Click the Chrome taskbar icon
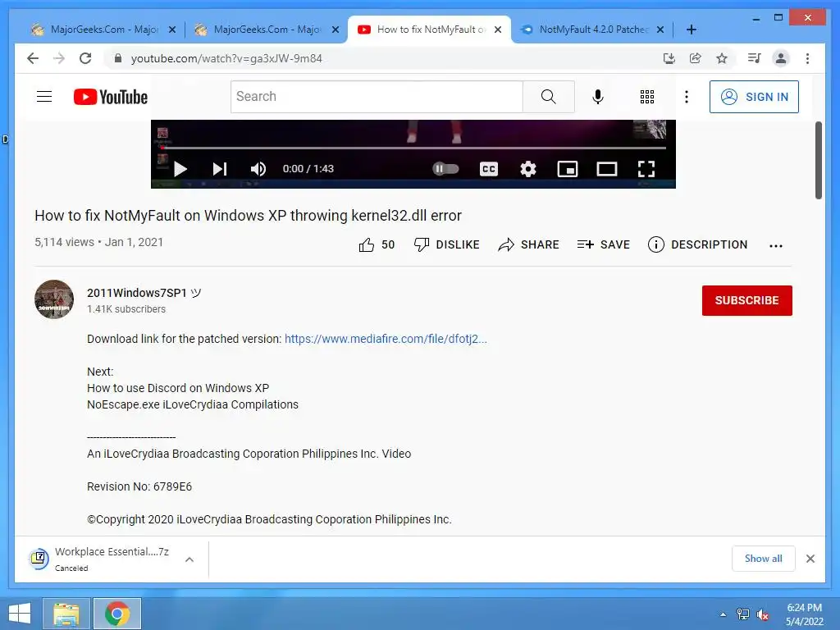 click(x=117, y=614)
